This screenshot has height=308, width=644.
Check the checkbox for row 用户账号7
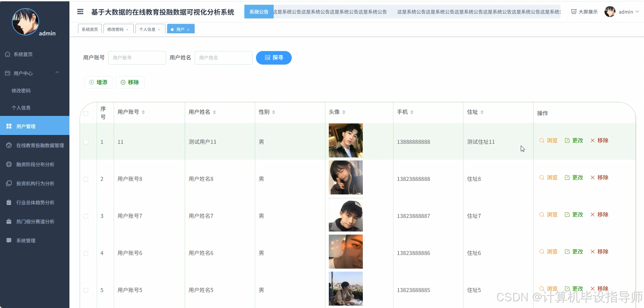[86, 216]
